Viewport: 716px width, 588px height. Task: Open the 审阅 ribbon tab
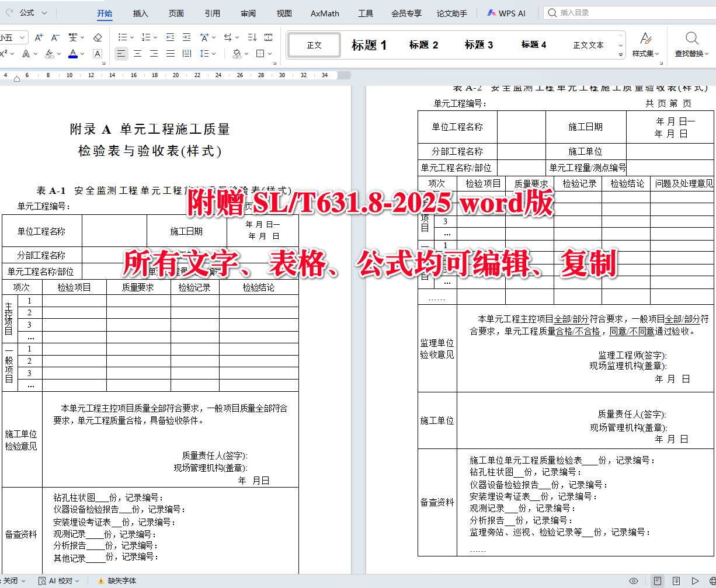[248, 13]
